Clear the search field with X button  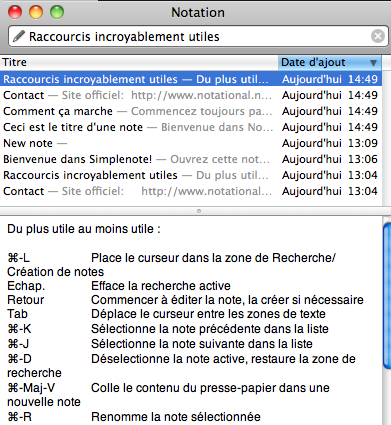point(378,36)
